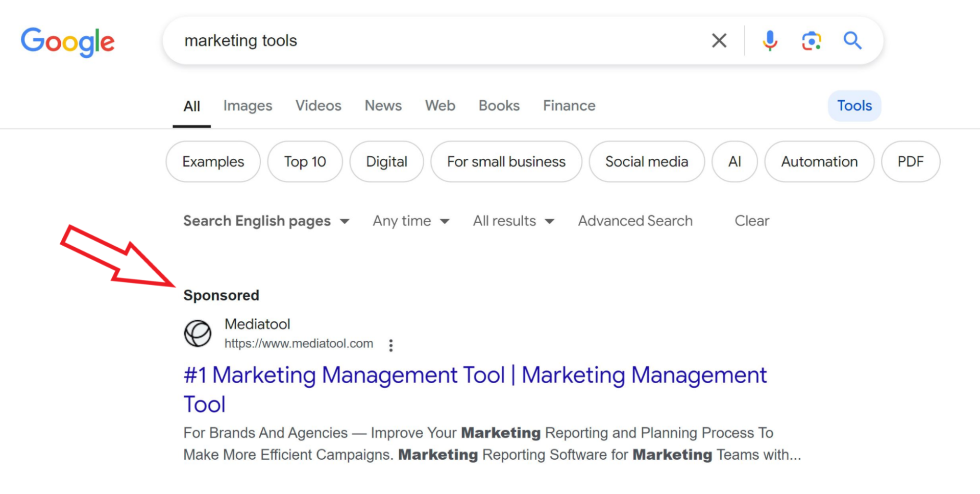The width and height of the screenshot is (980, 494).
Task: Click the Google logo
Action: coord(67,42)
